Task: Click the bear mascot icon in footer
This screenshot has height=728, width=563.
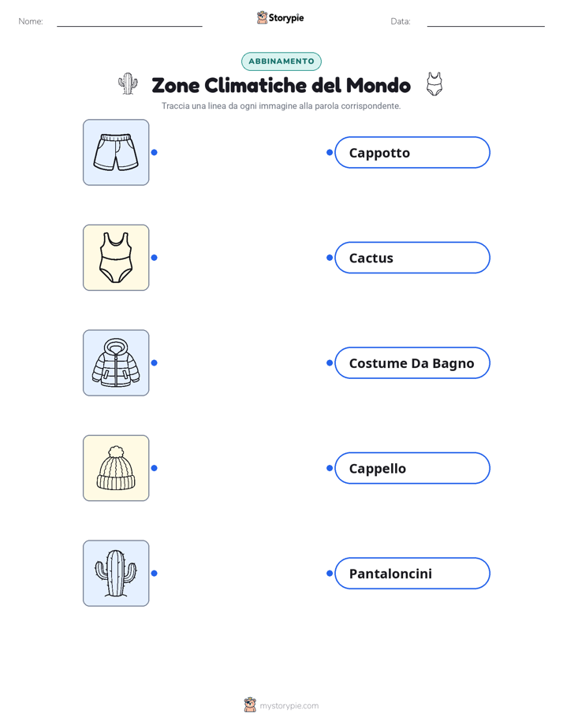Action: [x=250, y=705]
